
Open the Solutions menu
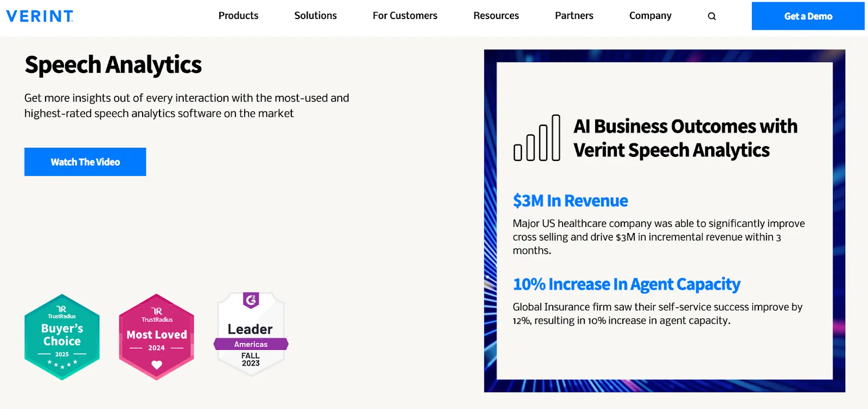(x=315, y=16)
